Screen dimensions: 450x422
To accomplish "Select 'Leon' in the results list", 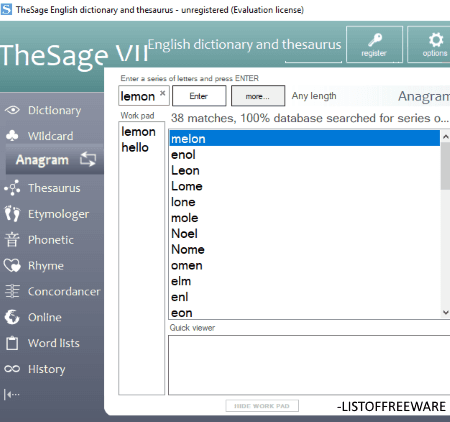I will click(305, 170).
